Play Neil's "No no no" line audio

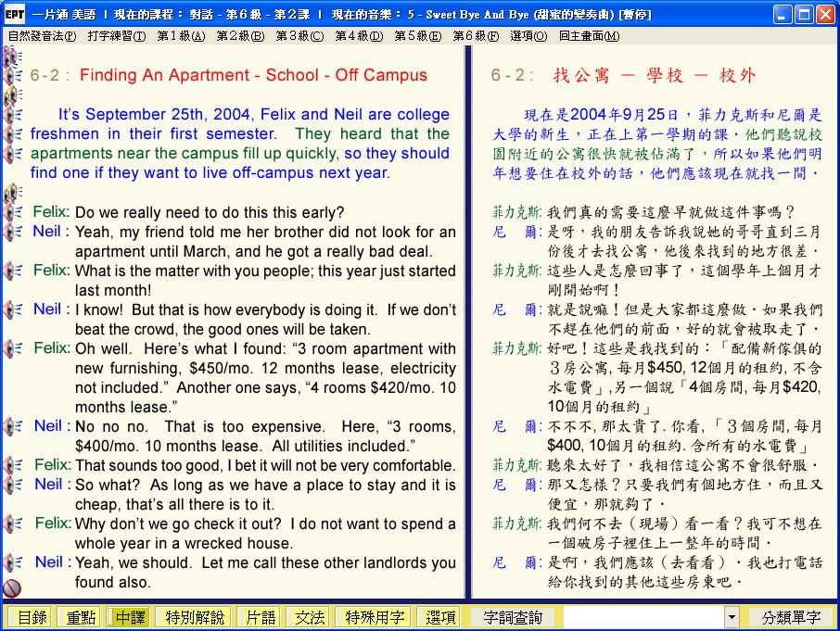[13, 426]
